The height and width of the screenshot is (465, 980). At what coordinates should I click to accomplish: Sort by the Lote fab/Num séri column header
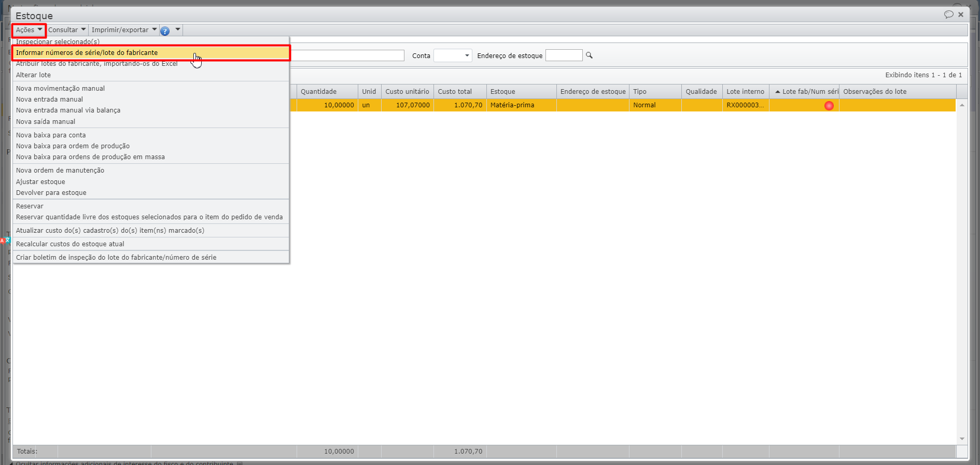coord(804,92)
